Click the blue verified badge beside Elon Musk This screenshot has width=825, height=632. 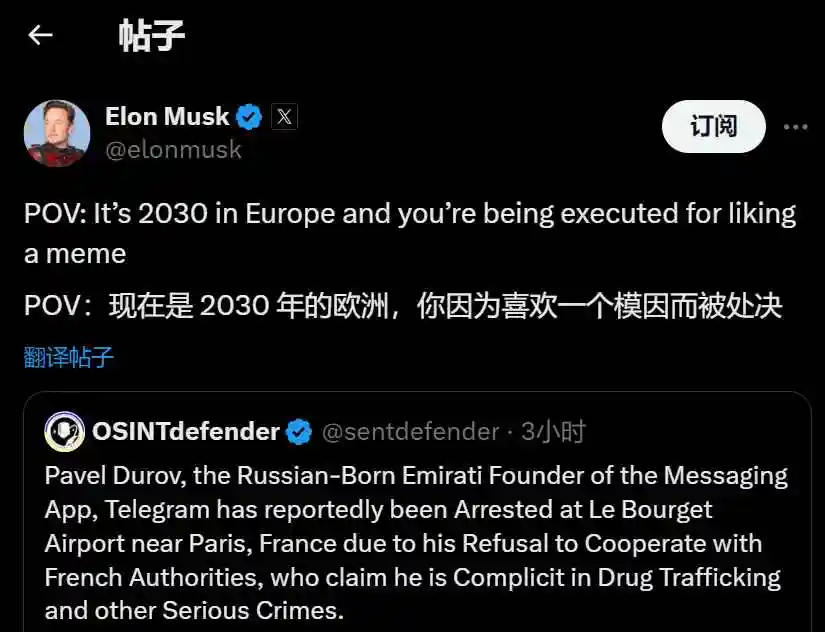click(249, 117)
